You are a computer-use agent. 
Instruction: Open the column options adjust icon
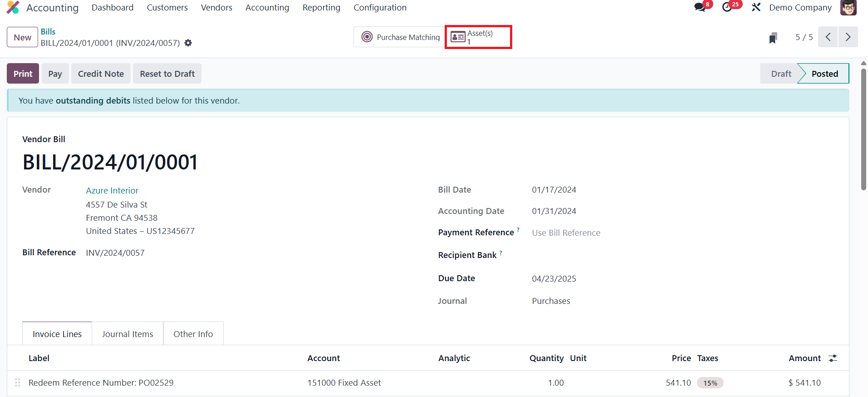tap(833, 358)
